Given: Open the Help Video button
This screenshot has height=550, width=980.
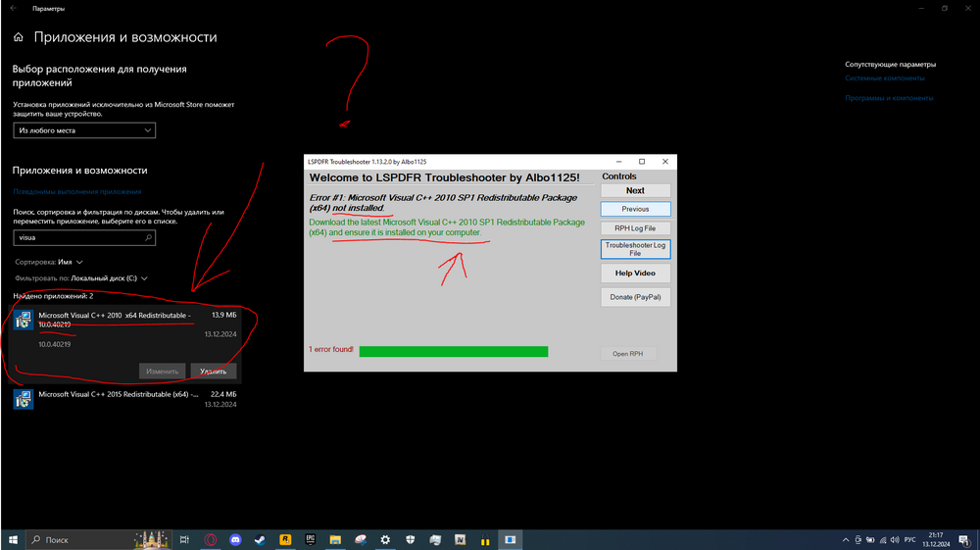Looking at the screenshot, I should point(635,274).
